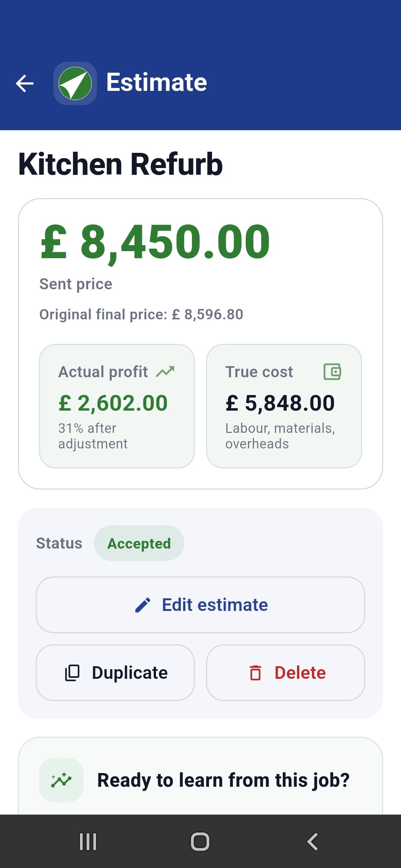Tap the Android home button
The width and height of the screenshot is (401, 868).
click(x=200, y=842)
